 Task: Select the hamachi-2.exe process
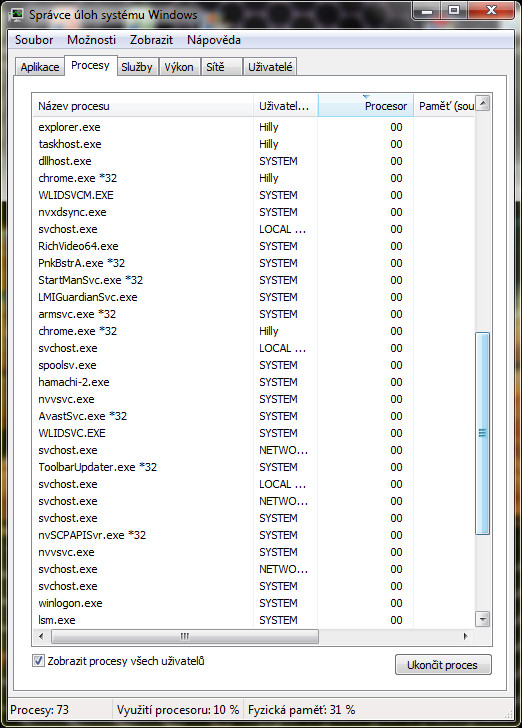(x=254, y=382)
